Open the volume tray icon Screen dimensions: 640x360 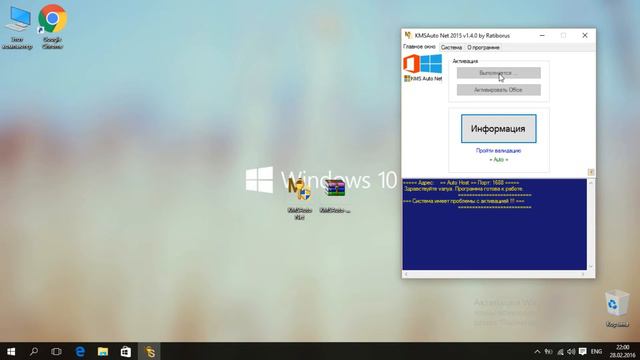(x=571, y=351)
